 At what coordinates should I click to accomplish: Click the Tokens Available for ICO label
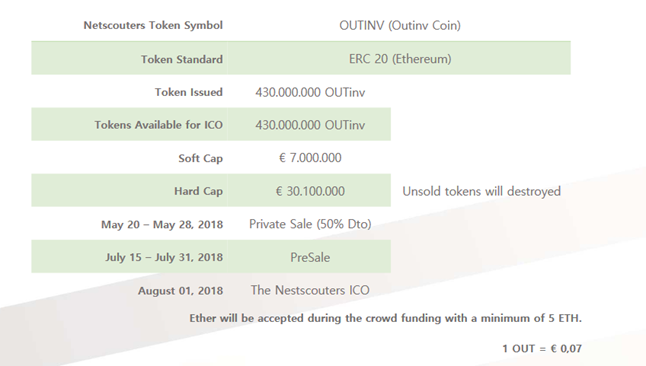[158, 124]
